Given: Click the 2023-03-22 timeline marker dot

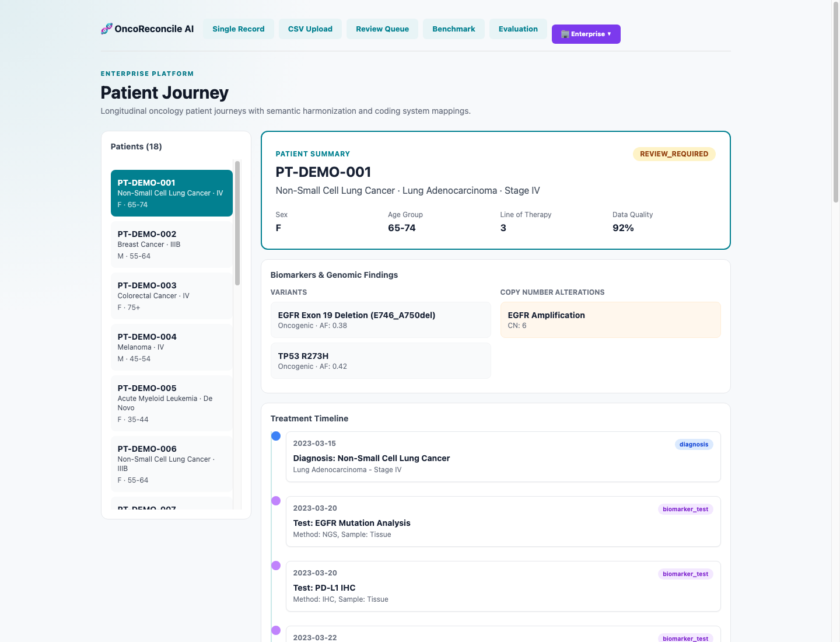Looking at the screenshot, I should [x=276, y=630].
